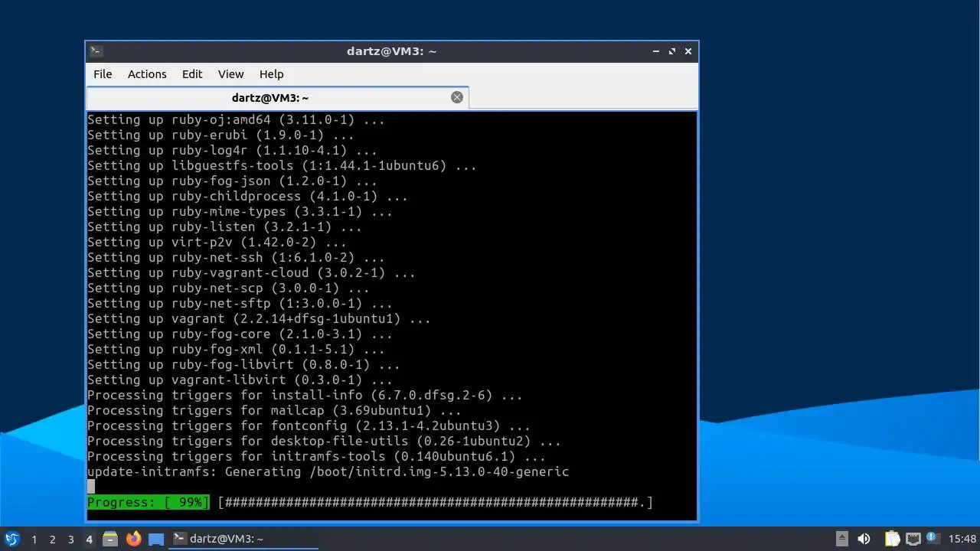The height and width of the screenshot is (551, 980).
Task: Switch to virtual desktop 1
Action: pyautogui.click(x=34, y=540)
